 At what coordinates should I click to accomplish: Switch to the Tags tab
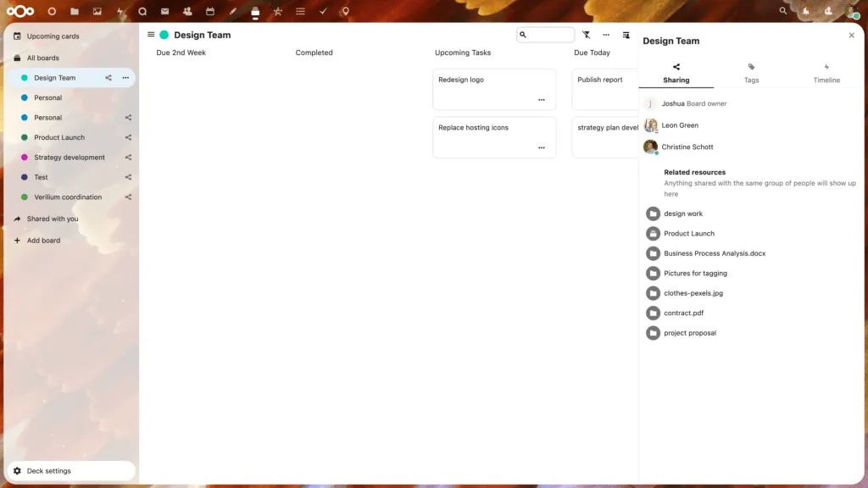point(751,73)
